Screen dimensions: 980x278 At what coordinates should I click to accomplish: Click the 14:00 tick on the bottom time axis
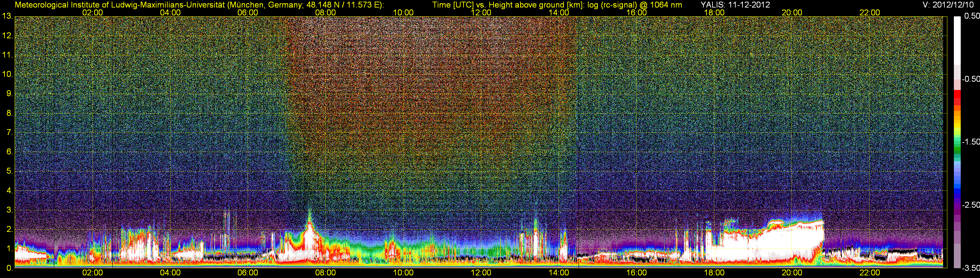(559, 273)
